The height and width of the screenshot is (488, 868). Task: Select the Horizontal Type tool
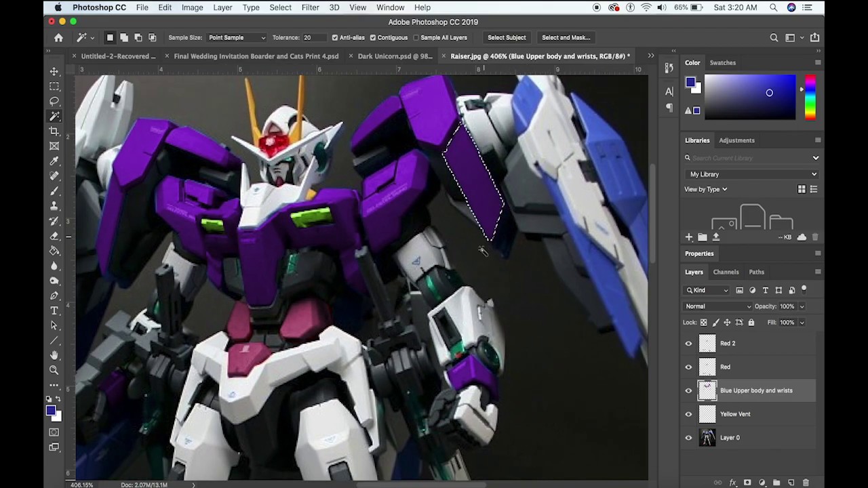tap(54, 310)
